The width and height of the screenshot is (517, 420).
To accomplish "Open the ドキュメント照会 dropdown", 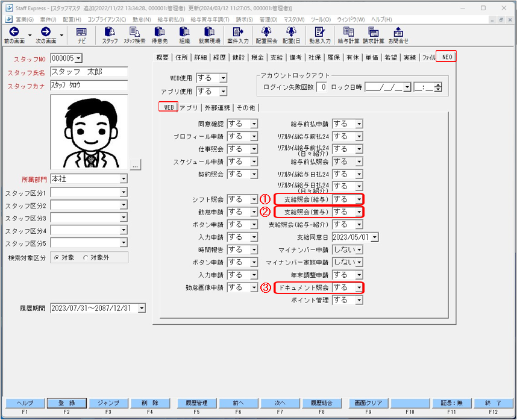I will pos(359,288).
